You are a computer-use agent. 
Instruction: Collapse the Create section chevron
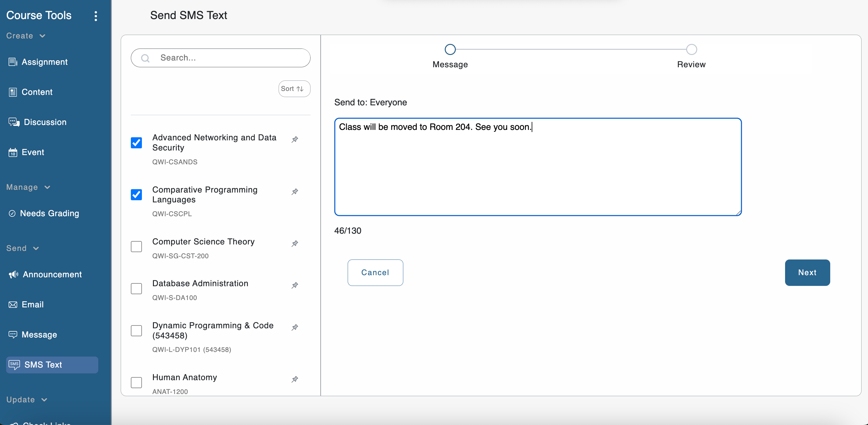point(42,36)
